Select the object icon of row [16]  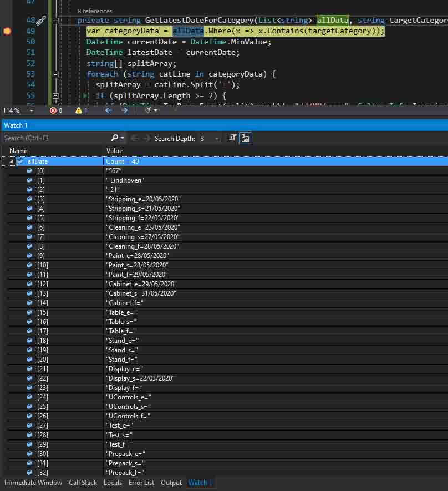(29, 322)
